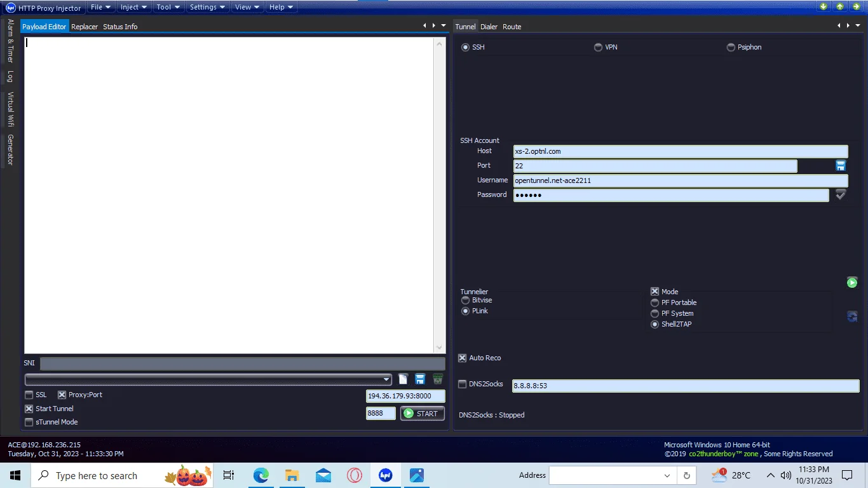Open the View menu dropdown
This screenshot has width=868, height=488.
[247, 7]
